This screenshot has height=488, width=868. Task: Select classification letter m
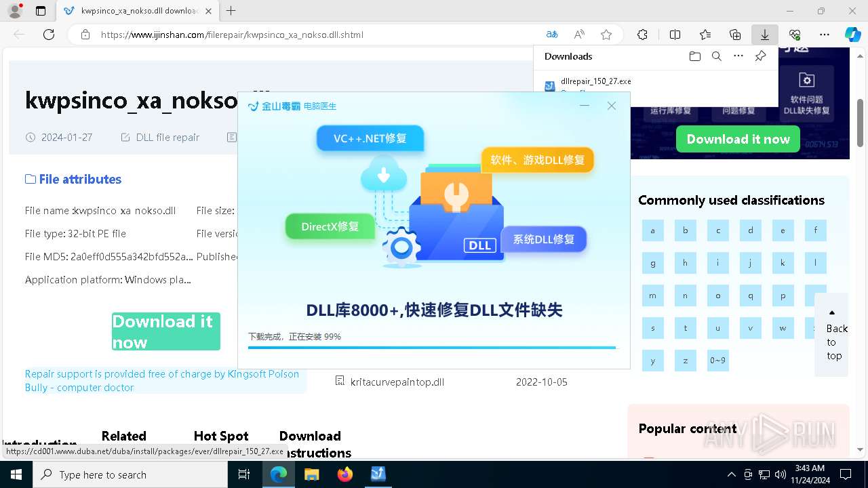(x=653, y=296)
